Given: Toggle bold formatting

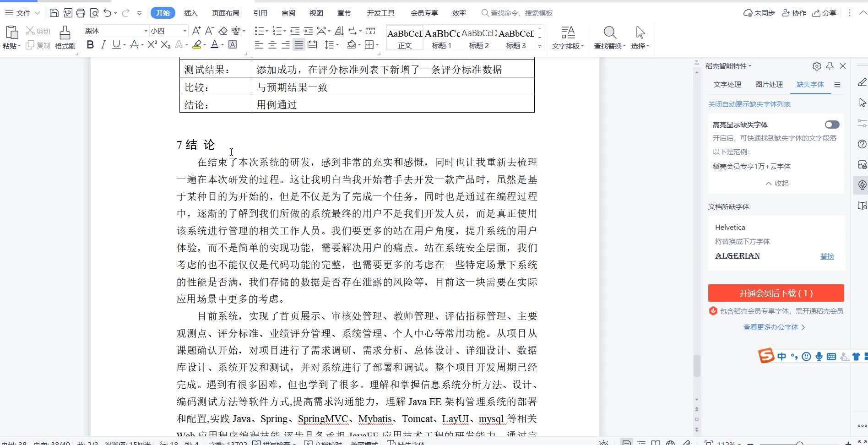Looking at the screenshot, I should pos(90,45).
